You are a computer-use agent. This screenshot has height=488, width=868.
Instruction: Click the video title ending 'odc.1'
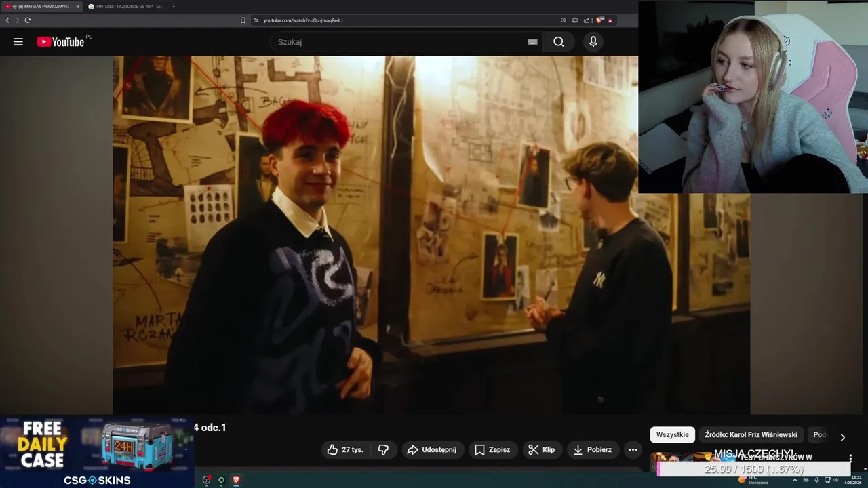(210, 427)
